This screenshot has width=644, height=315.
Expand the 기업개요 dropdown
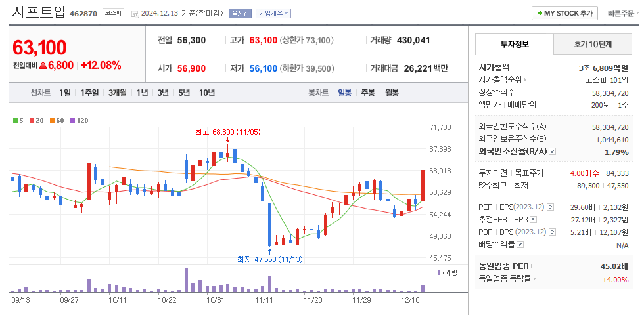(273, 14)
